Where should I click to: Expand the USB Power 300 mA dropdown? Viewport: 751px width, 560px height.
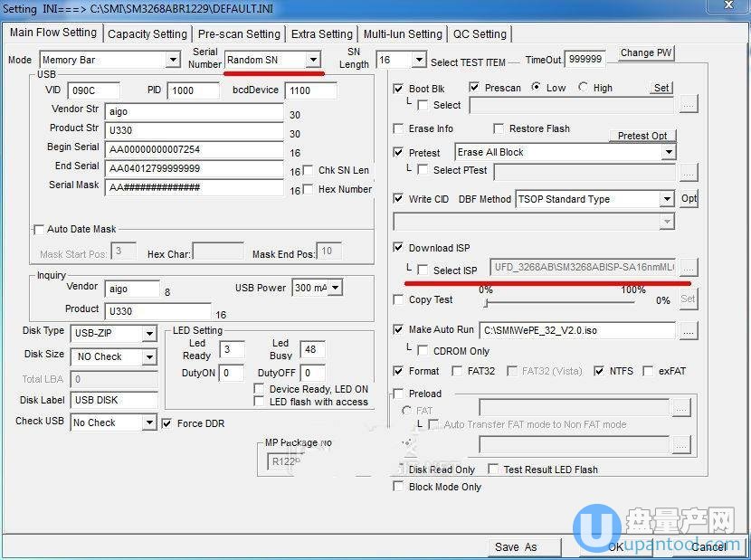point(336,288)
